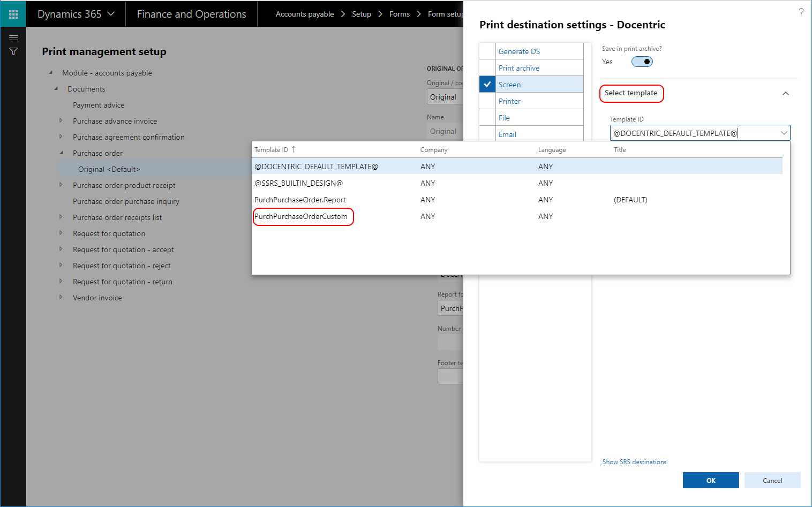The width and height of the screenshot is (812, 507).
Task: Select Generate DS destination
Action: [519, 51]
